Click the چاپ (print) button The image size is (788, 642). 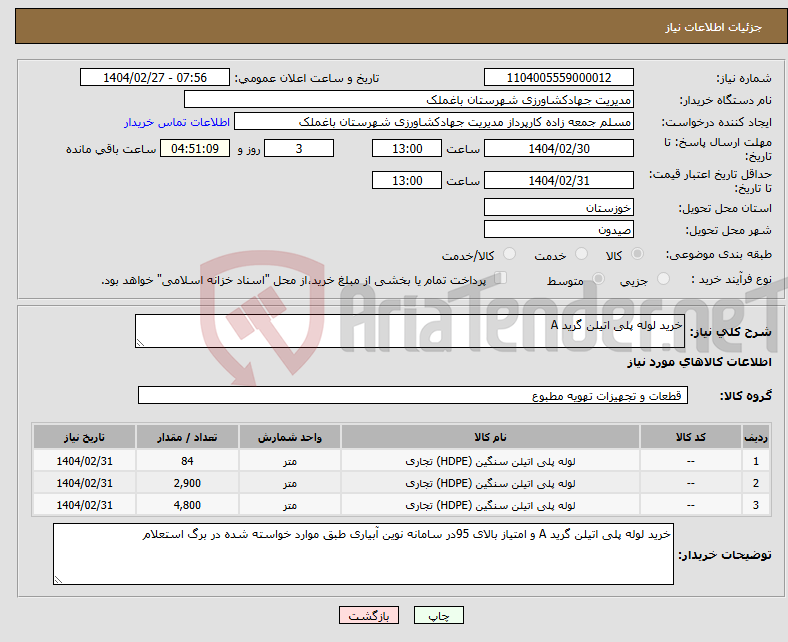point(438,615)
